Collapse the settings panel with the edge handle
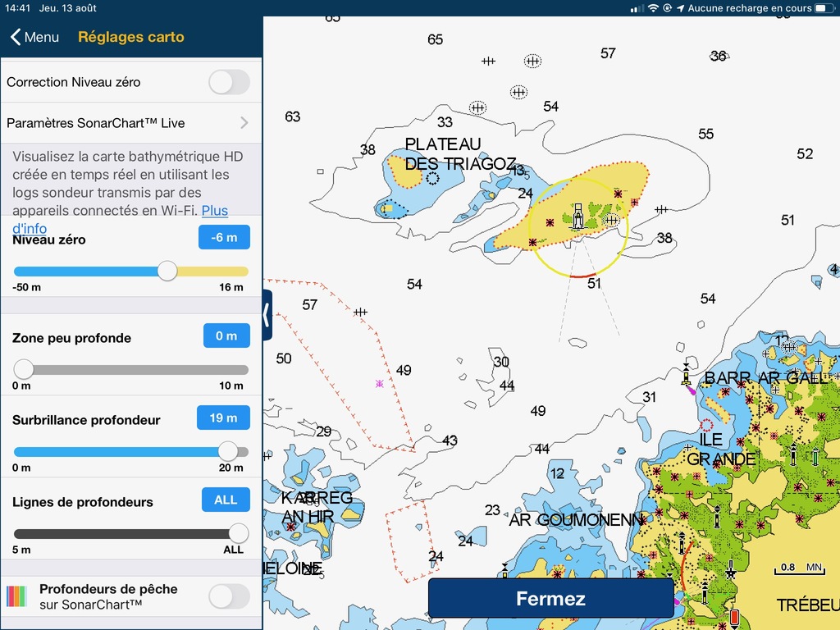 267,315
